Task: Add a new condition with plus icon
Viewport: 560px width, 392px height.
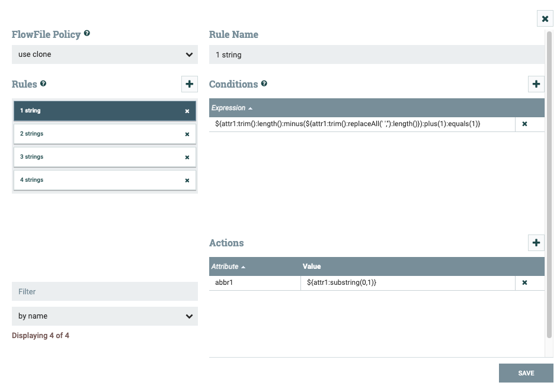Action: [x=536, y=84]
